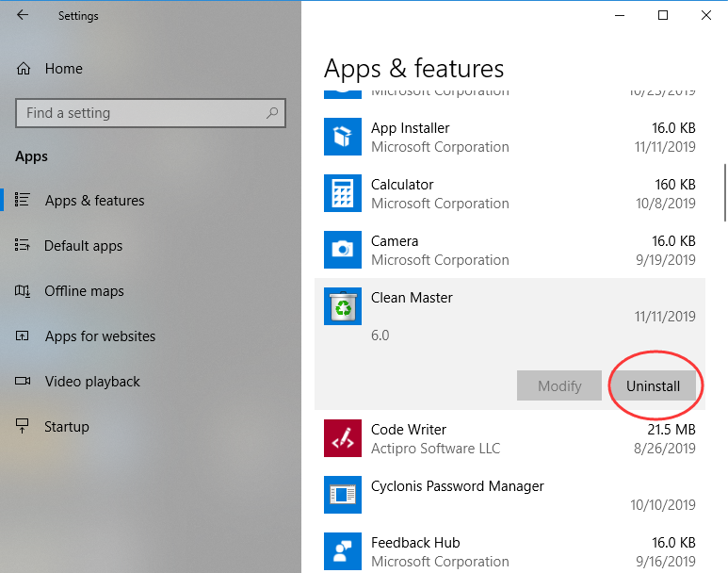Click the Modify button for Clean Master
The width and height of the screenshot is (728, 573).
[x=559, y=385]
